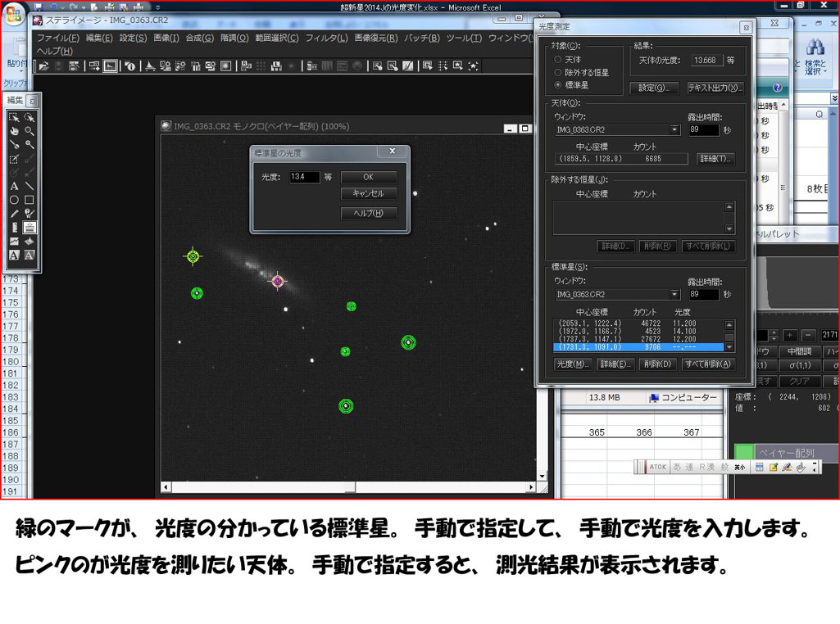Select the 標準星 radio button

(x=558, y=85)
